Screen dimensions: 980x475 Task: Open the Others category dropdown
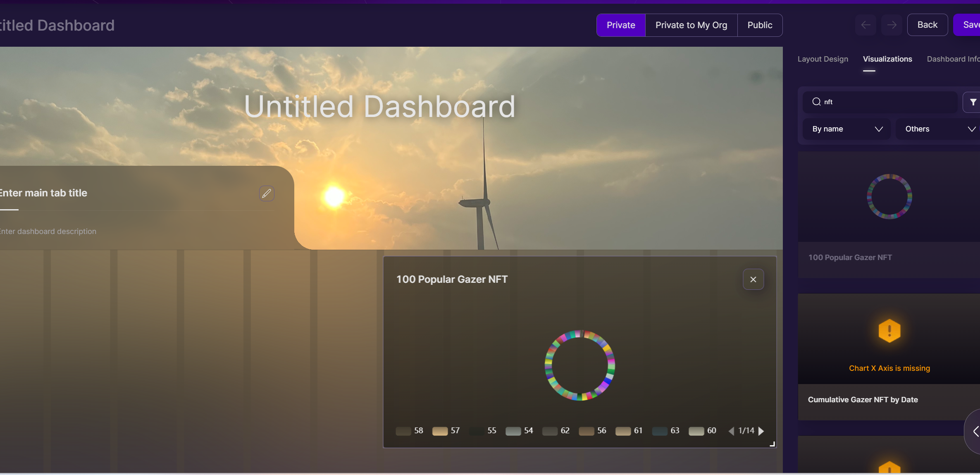click(937, 129)
